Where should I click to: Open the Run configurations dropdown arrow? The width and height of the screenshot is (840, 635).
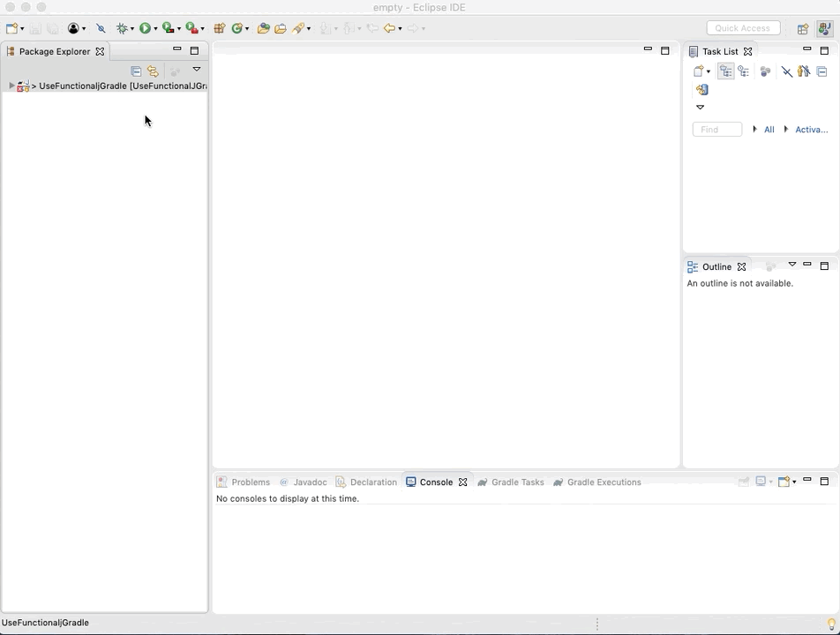(155, 29)
